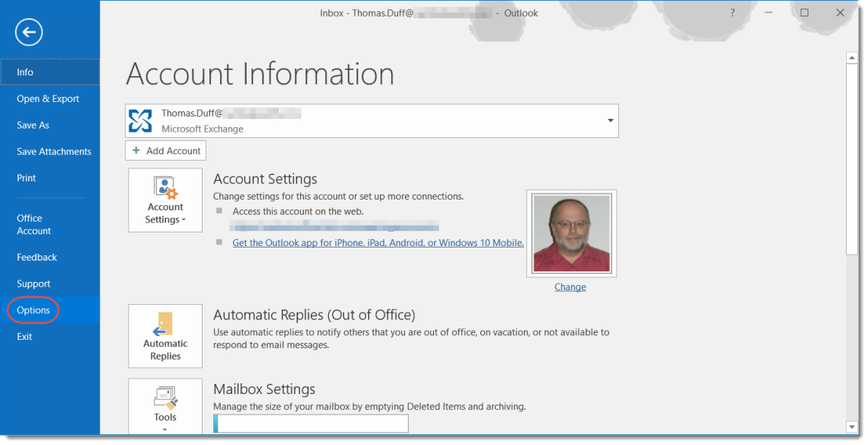Select Options in the sidebar
Viewport: 868px width, 445px height.
coord(34,310)
